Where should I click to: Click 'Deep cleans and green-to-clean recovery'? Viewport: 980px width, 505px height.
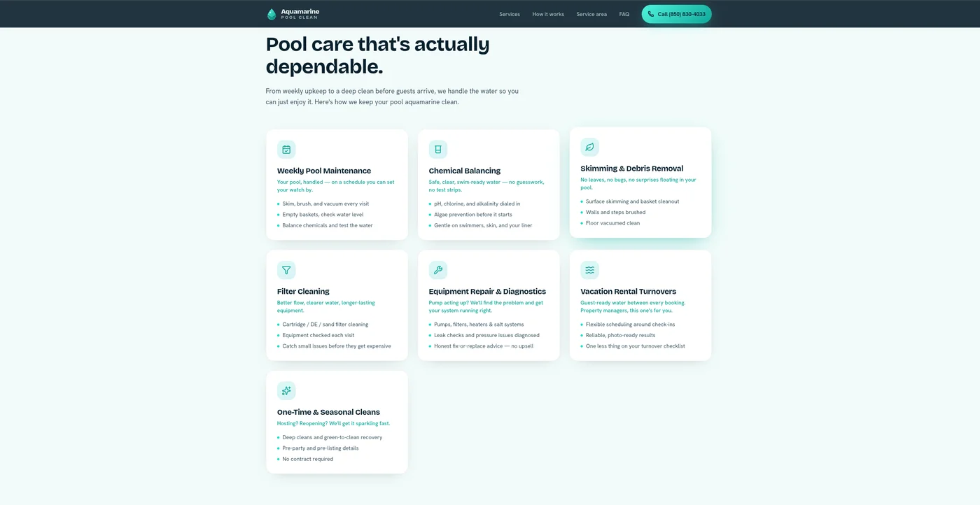coord(332,437)
